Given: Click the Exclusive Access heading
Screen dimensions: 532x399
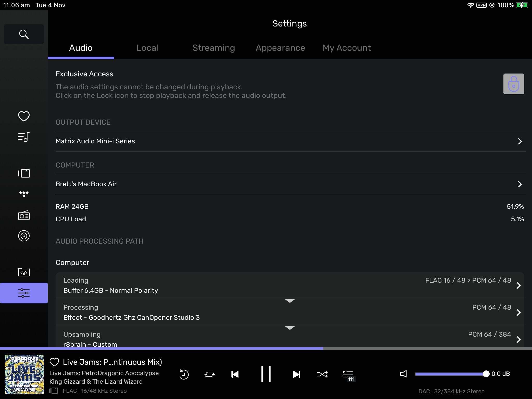Looking at the screenshot, I should (84, 74).
